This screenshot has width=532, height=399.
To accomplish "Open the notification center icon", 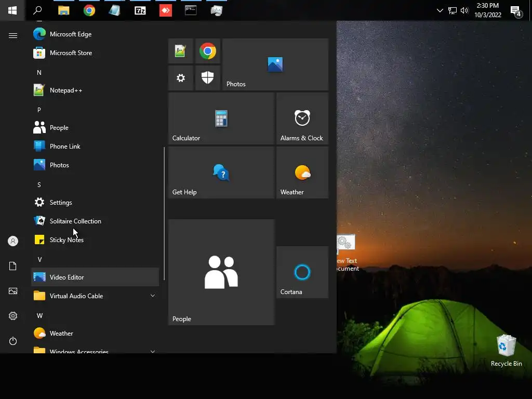I will tap(516, 11).
